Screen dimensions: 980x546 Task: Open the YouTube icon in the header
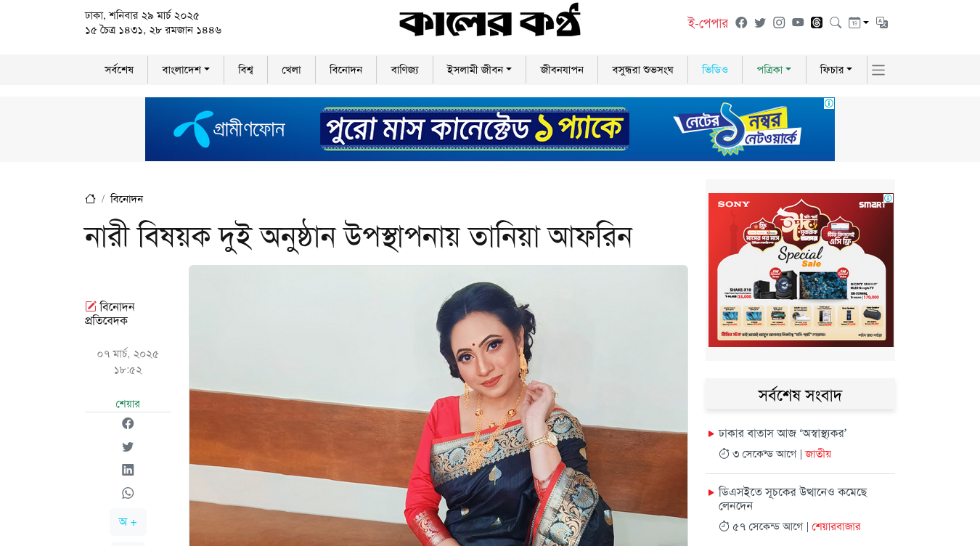798,23
